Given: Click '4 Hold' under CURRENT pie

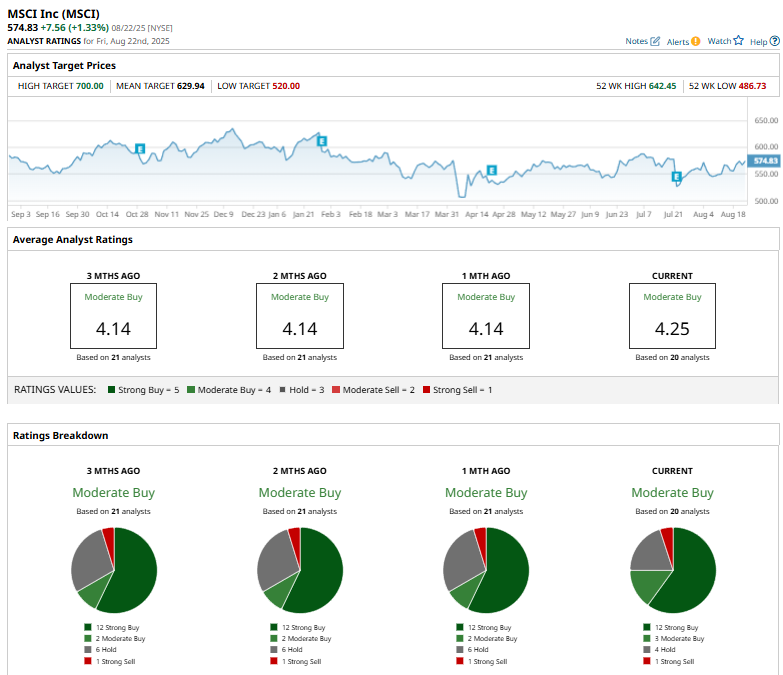Looking at the screenshot, I should 665,650.
